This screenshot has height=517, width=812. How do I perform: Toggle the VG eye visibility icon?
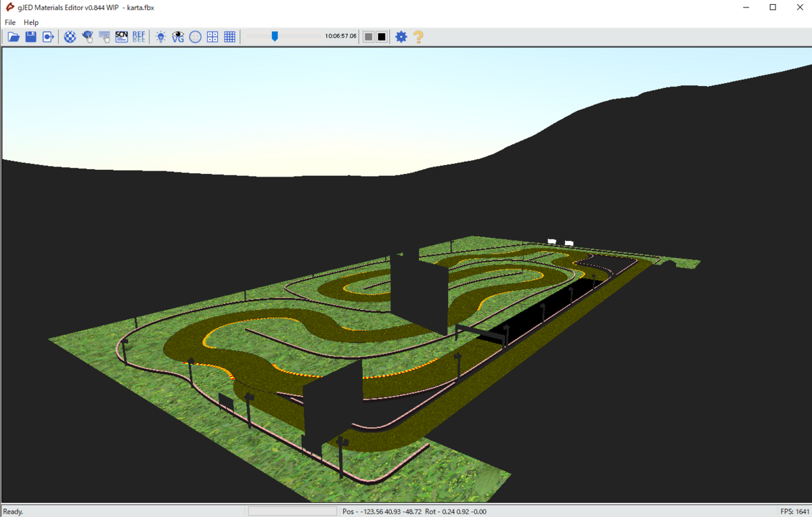pos(178,37)
